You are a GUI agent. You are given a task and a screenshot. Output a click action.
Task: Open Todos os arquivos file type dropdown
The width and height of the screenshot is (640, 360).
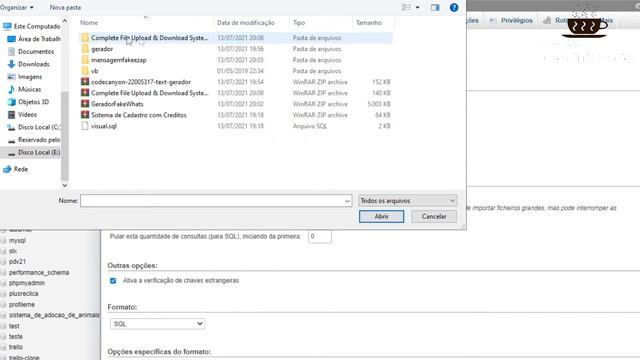pos(407,201)
